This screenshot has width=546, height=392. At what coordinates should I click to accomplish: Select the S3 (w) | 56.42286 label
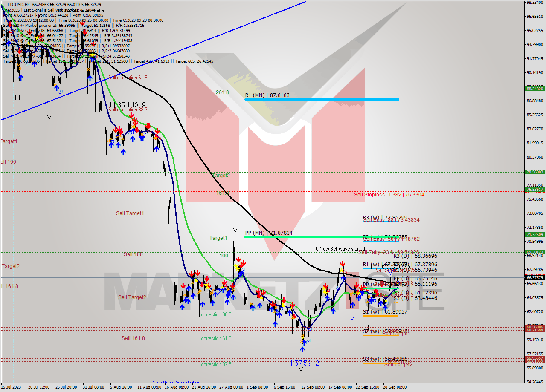point(385,359)
